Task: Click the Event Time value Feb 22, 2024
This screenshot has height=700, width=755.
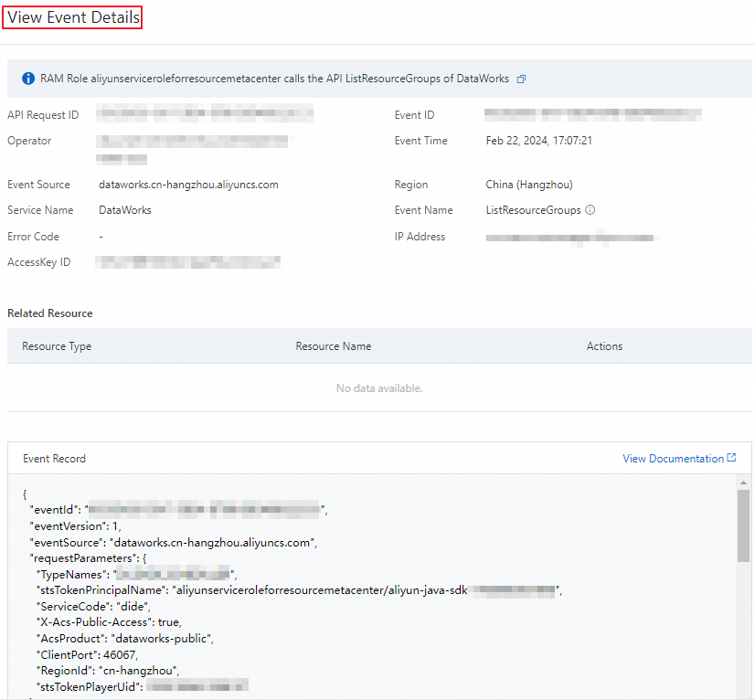Action: (538, 141)
